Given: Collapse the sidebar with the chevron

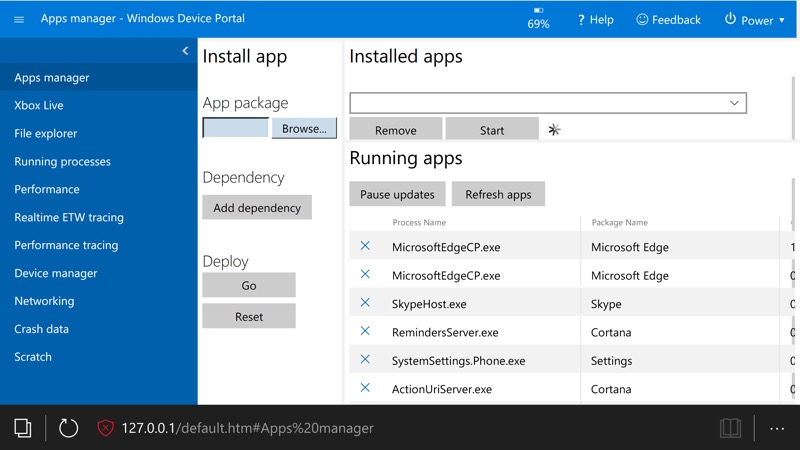Looking at the screenshot, I should pos(185,51).
